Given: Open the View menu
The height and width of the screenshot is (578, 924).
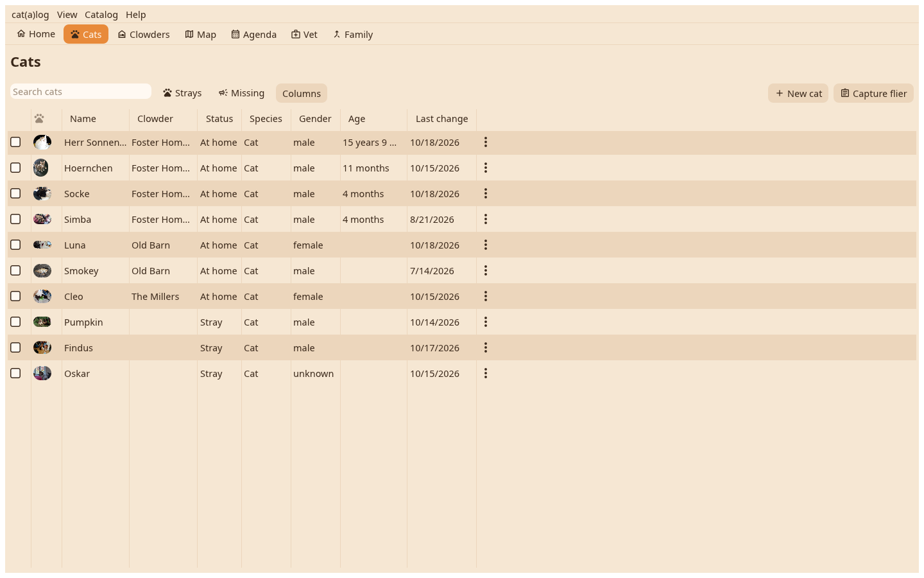Looking at the screenshot, I should (67, 15).
